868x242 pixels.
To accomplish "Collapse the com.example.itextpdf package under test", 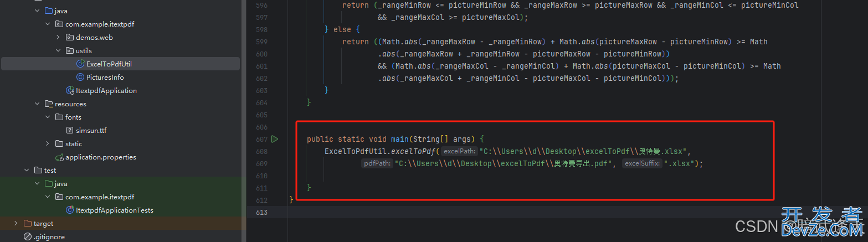I will [x=48, y=197].
